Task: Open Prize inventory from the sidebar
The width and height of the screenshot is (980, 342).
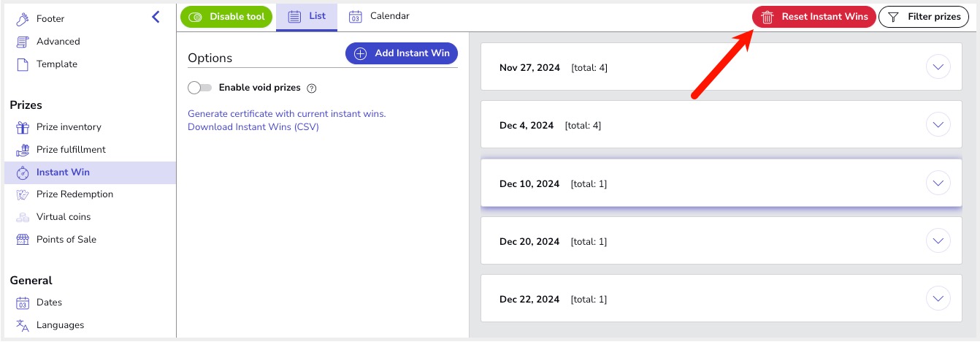Action: click(69, 127)
